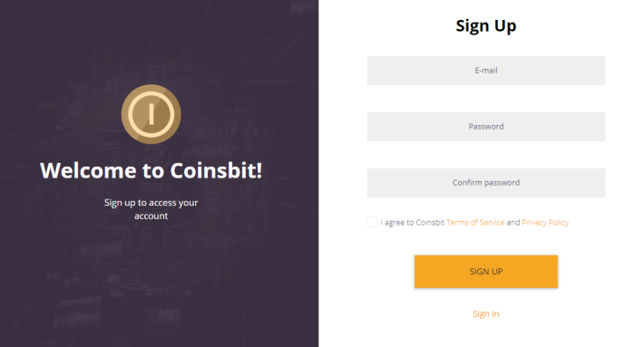644x347 pixels.
Task: Click the 'I agree to Coinsbit' label text
Action: (x=413, y=222)
